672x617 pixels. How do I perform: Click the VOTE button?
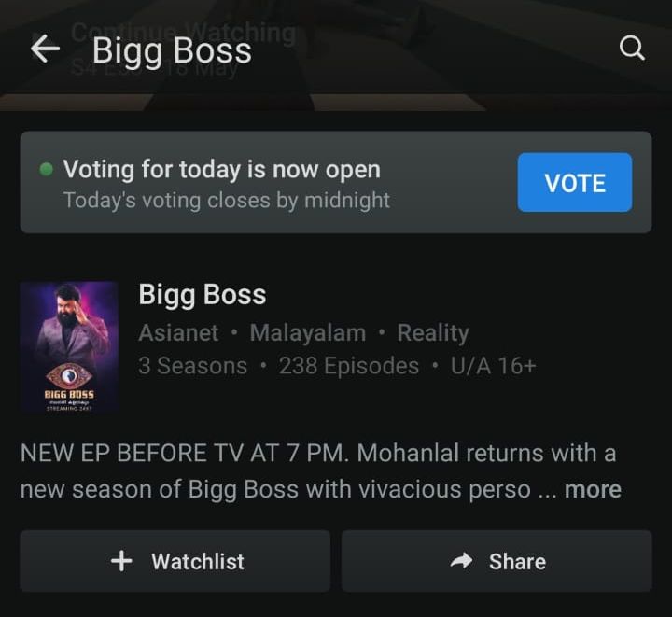575,182
